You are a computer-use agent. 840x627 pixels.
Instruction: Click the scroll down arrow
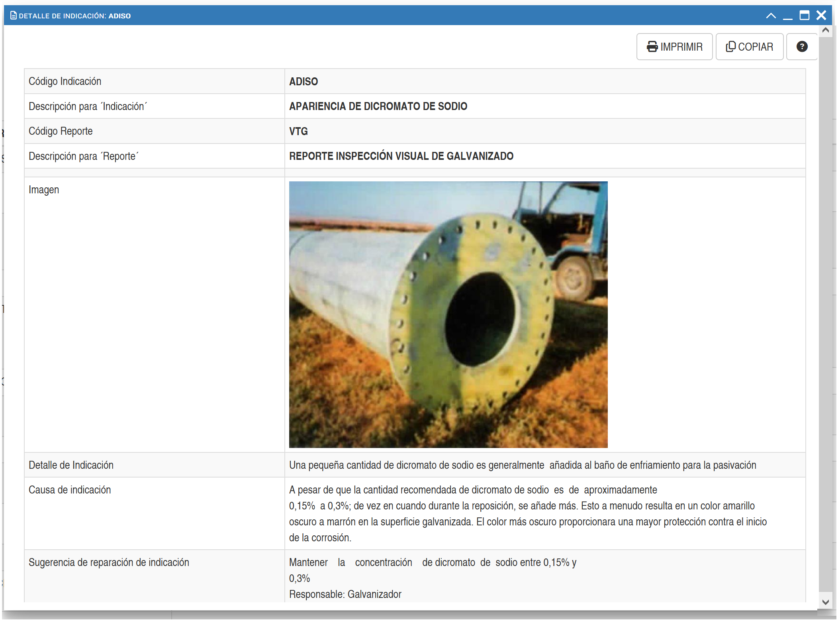[825, 602]
